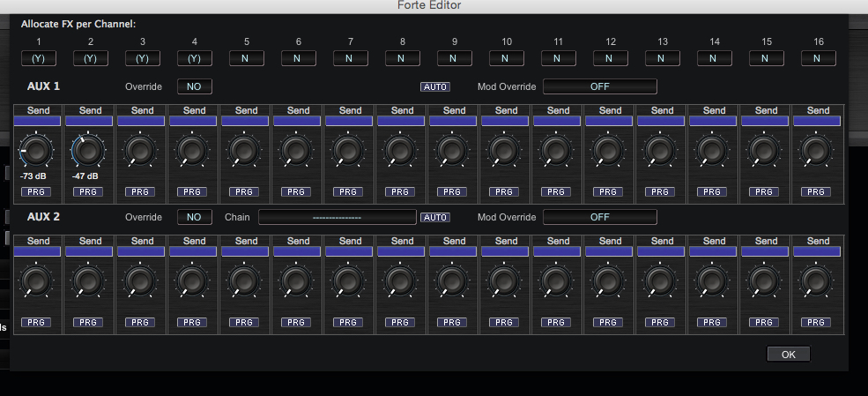The image size is (868, 396).
Task: Click the -47 dB value label
Action: (x=85, y=176)
